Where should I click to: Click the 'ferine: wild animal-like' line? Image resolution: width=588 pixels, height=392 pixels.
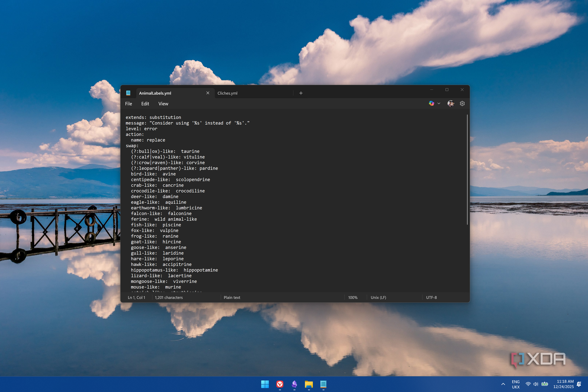pyautogui.click(x=164, y=219)
